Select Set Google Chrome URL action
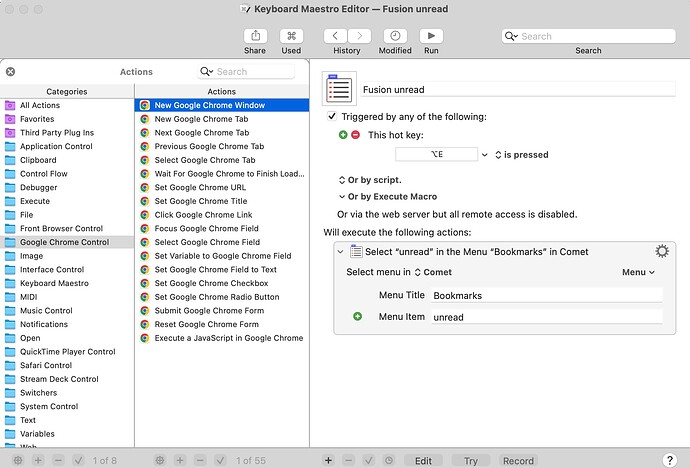 222,187
